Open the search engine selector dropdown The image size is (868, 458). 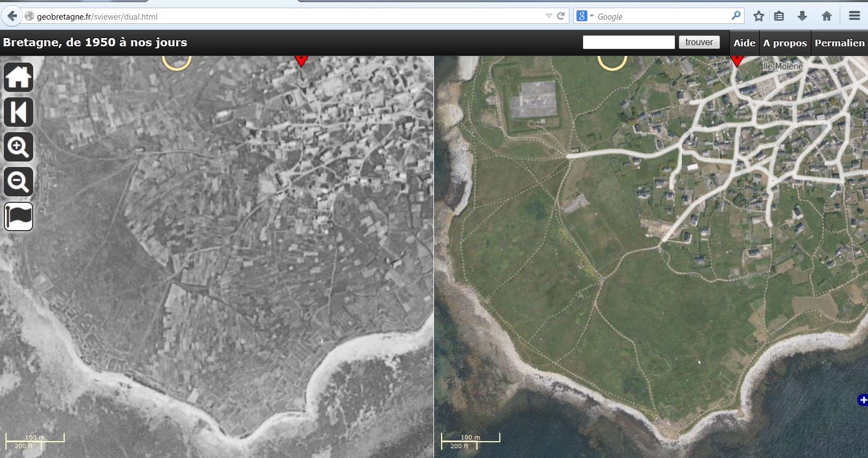point(585,16)
